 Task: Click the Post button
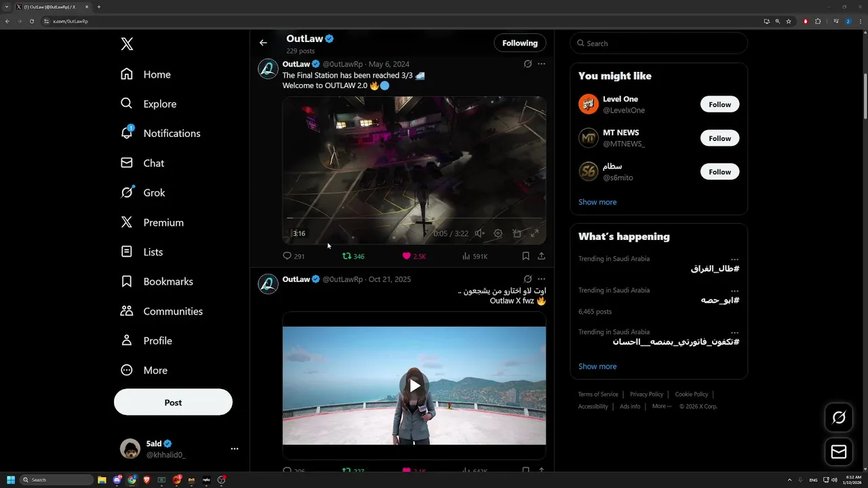173,402
